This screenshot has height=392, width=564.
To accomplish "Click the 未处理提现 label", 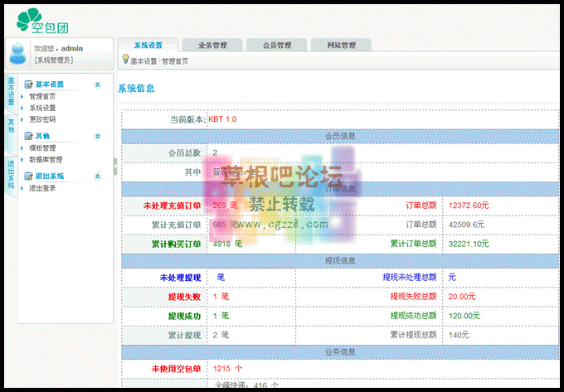I will pyautogui.click(x=180, y=278).
